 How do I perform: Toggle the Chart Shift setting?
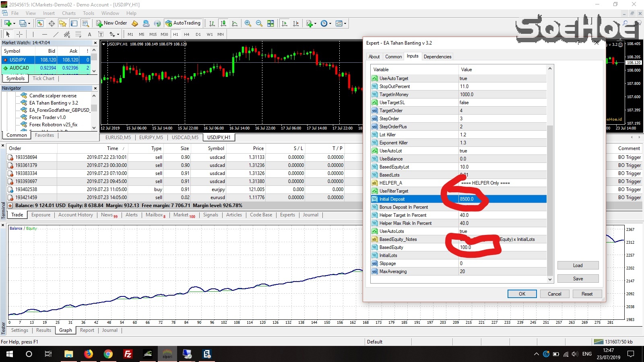coord(296,23)
